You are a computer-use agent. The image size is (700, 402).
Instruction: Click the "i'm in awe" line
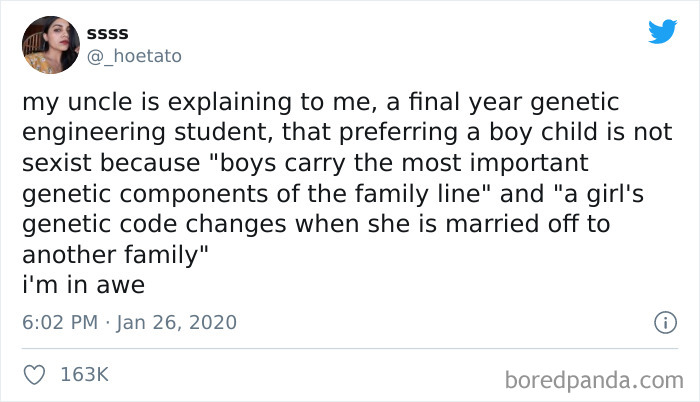pos(83,284)
